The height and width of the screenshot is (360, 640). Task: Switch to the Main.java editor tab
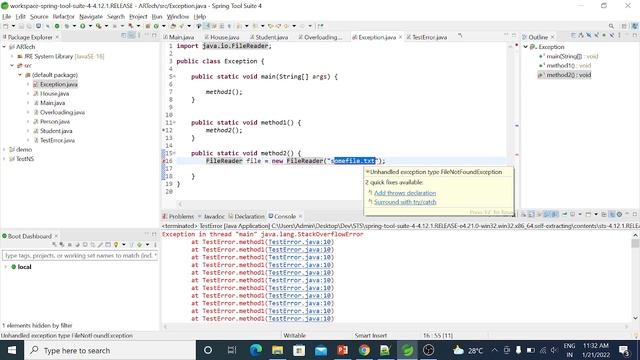[182, 37]
